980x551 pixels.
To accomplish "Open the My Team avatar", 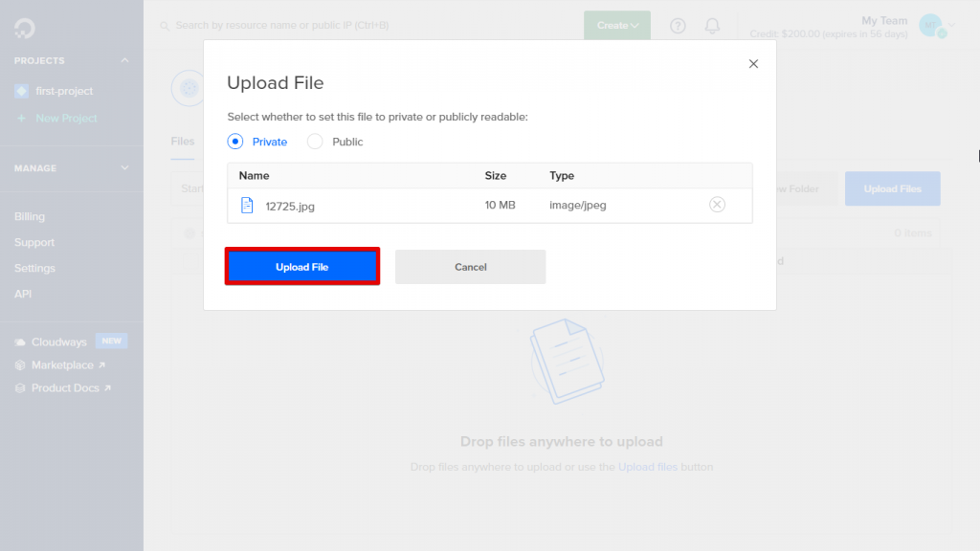I will (932, 26).
